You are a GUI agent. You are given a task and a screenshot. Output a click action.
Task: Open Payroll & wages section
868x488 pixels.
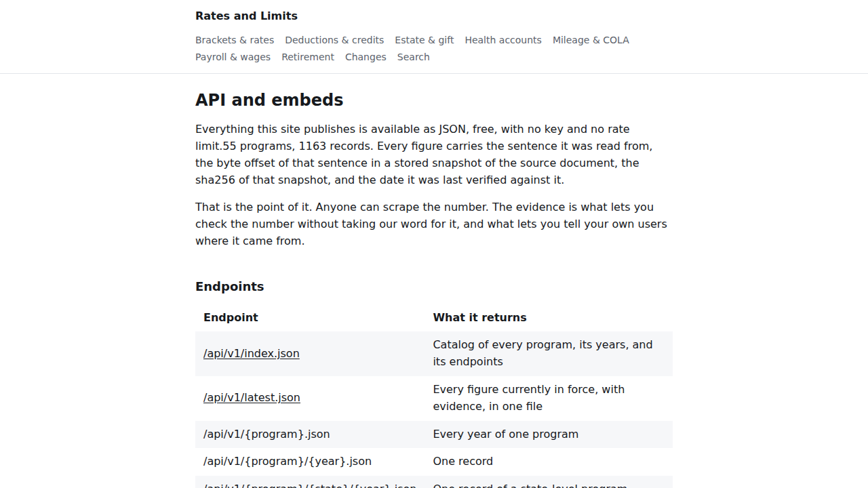(x=233, y=57)
